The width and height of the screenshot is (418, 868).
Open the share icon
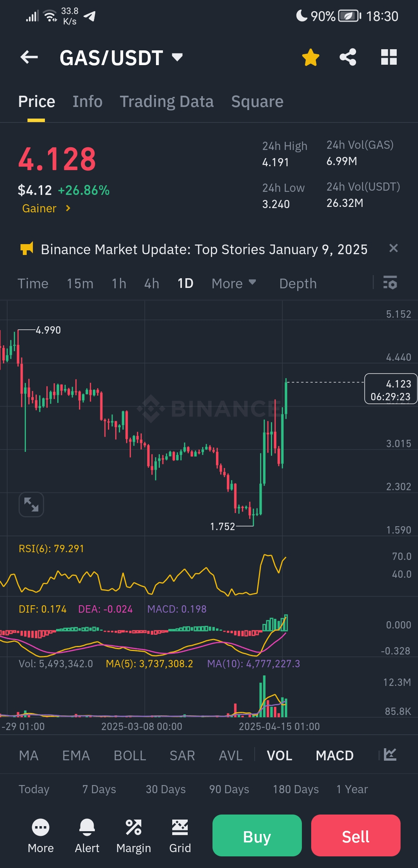(348, 57)
